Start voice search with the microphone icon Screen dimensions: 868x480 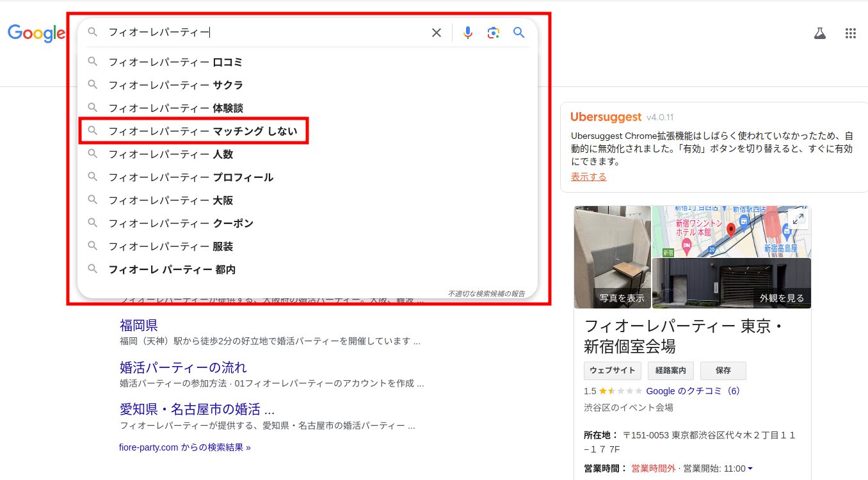pyautogui.click(x=468, y=33)
